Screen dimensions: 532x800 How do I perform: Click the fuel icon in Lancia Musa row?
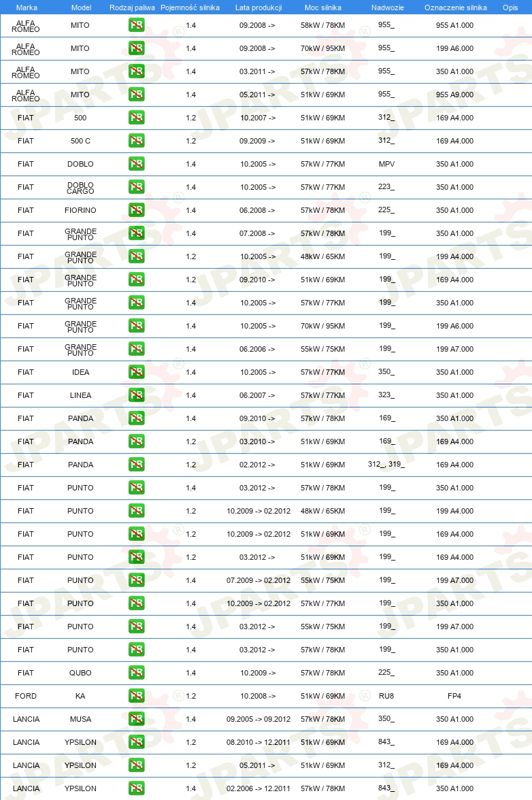point(136,719)
